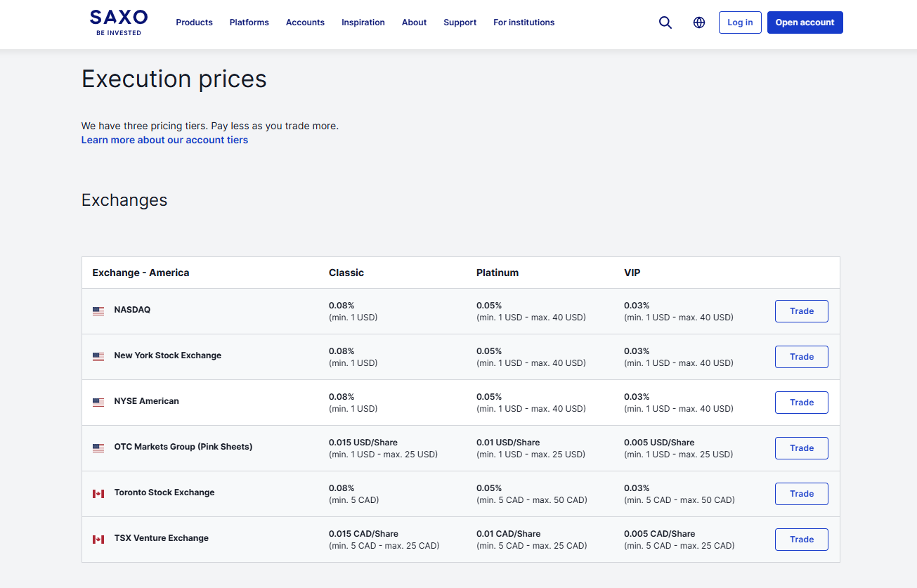
Task: Select the TSX Venture Exchange name
Action: (x=162, y=538)
